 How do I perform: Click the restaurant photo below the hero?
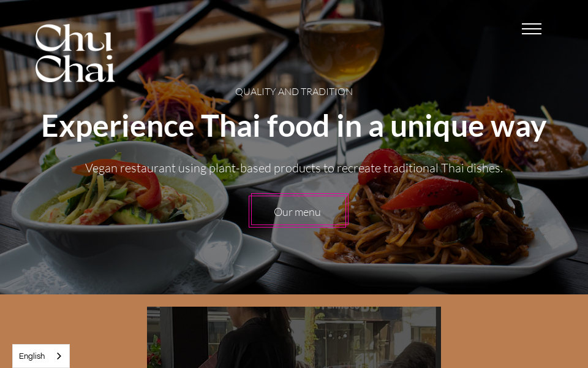tap(293, 337)
